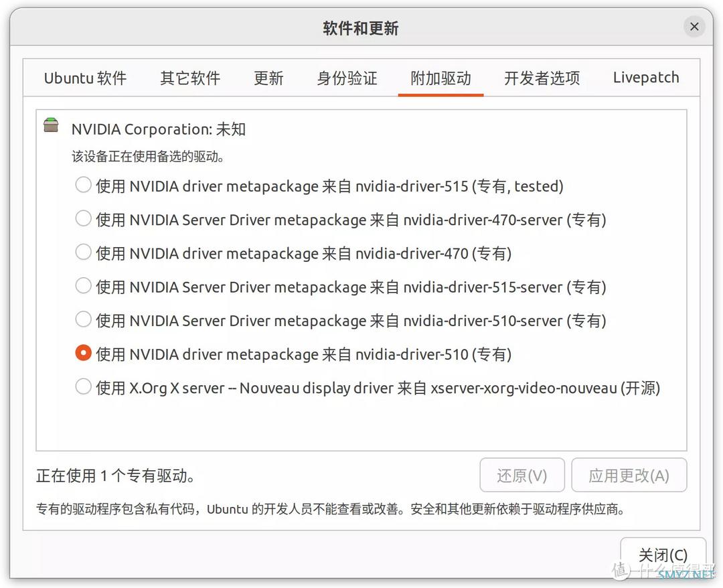Viewport: 723px width, 588px height.
Task: Open the 开发者选项 tab
Action: click(542, 78)
